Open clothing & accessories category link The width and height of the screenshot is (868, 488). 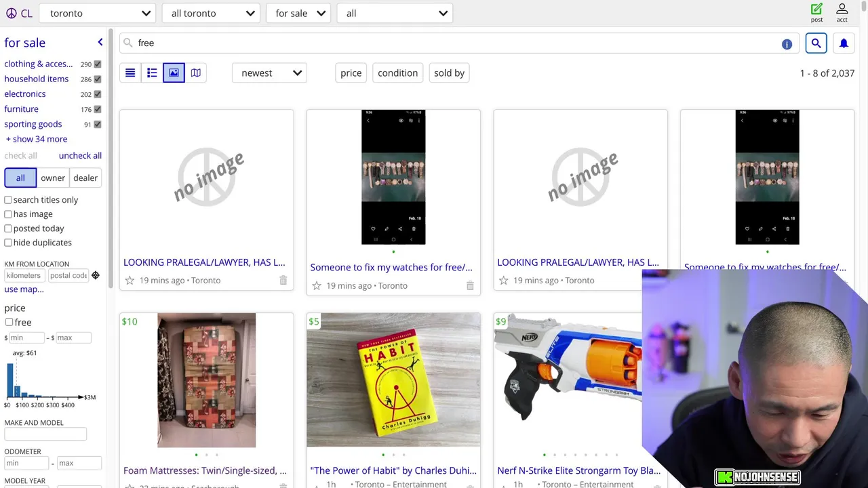point(39,64)
